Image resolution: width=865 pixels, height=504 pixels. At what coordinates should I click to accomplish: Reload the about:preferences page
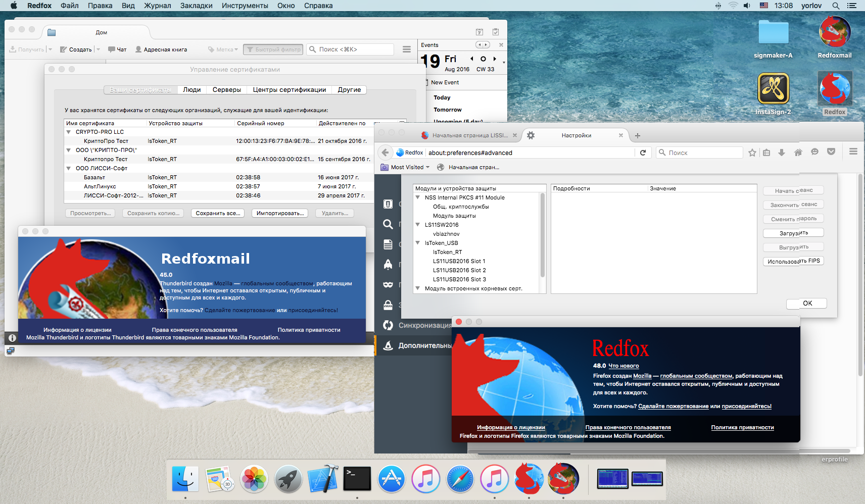(643, 153)
